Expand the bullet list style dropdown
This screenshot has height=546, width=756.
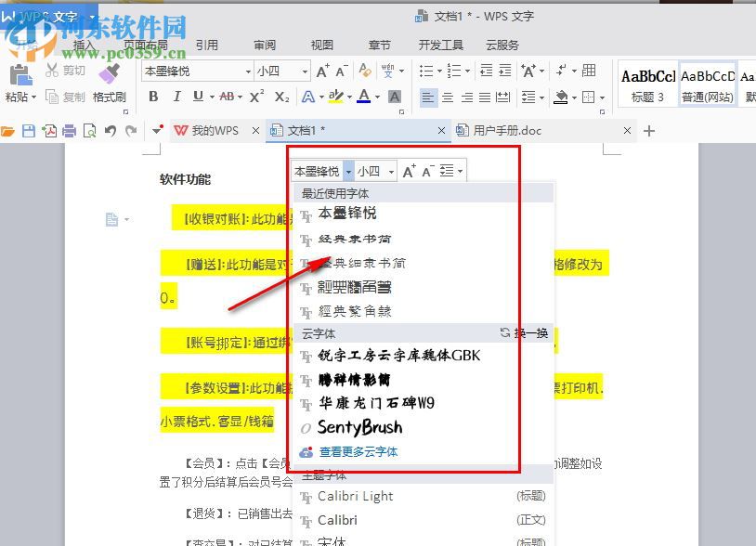[438, 69]
